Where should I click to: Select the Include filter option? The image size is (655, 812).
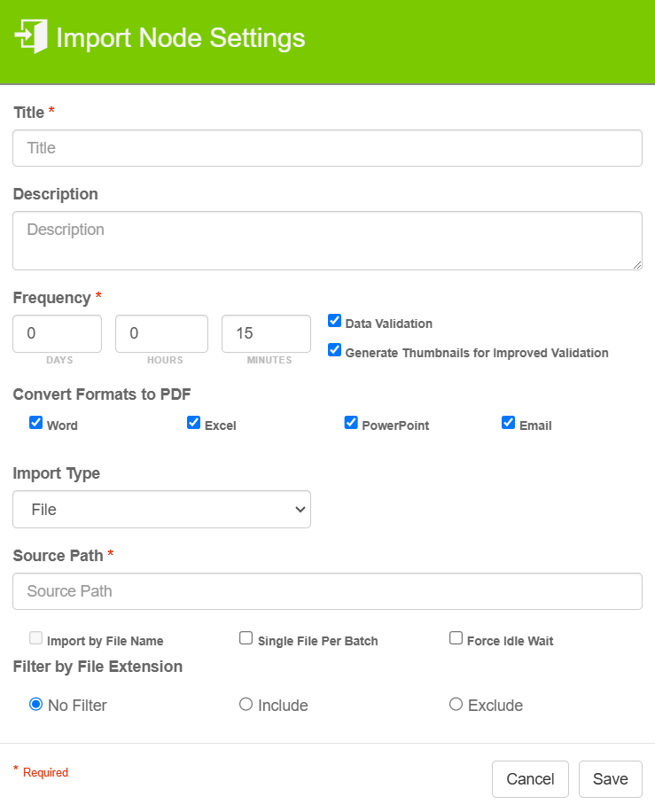[x=246, y=704]
